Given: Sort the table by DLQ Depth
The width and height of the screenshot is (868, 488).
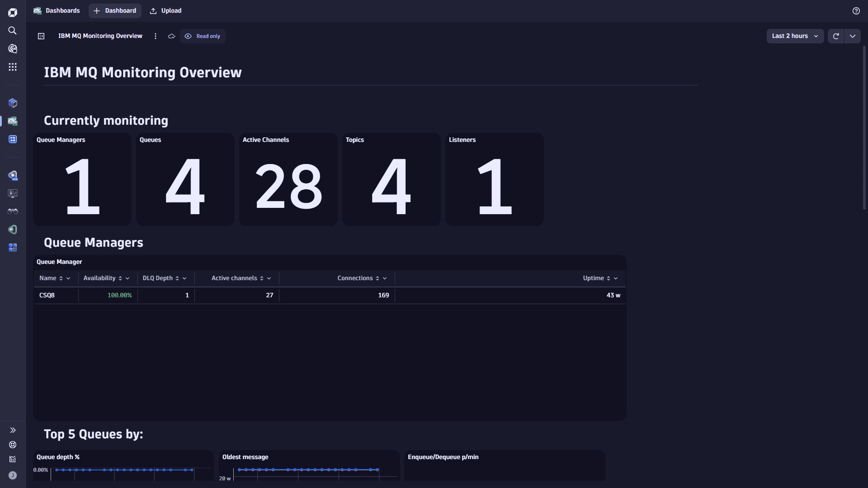Looking at the screenshot, I should (177, 278).
